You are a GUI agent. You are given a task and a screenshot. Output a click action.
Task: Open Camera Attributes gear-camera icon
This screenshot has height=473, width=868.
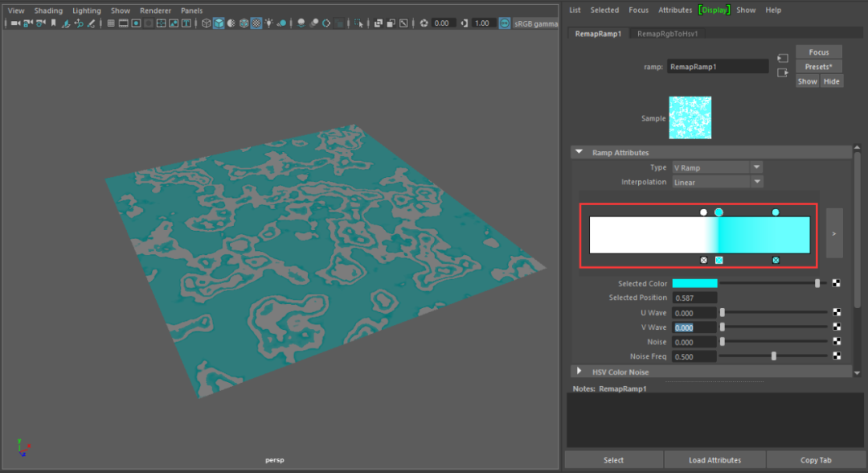coord(40,23)
